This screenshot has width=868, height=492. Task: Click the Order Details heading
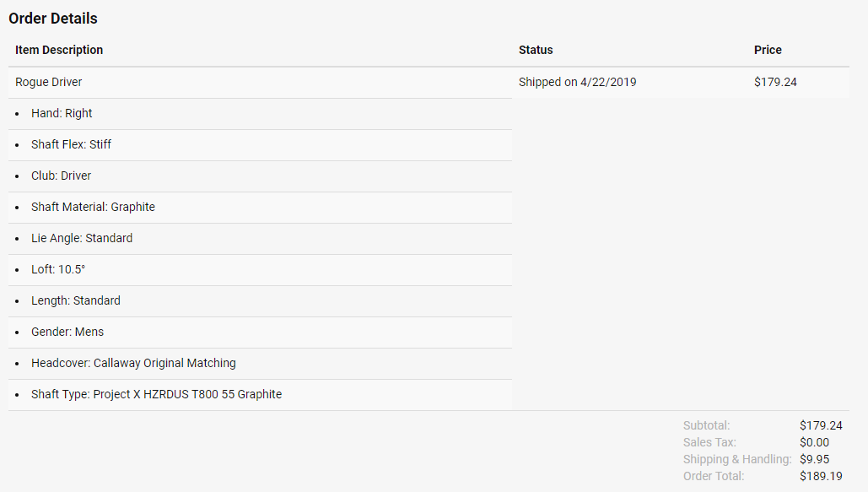53,18
